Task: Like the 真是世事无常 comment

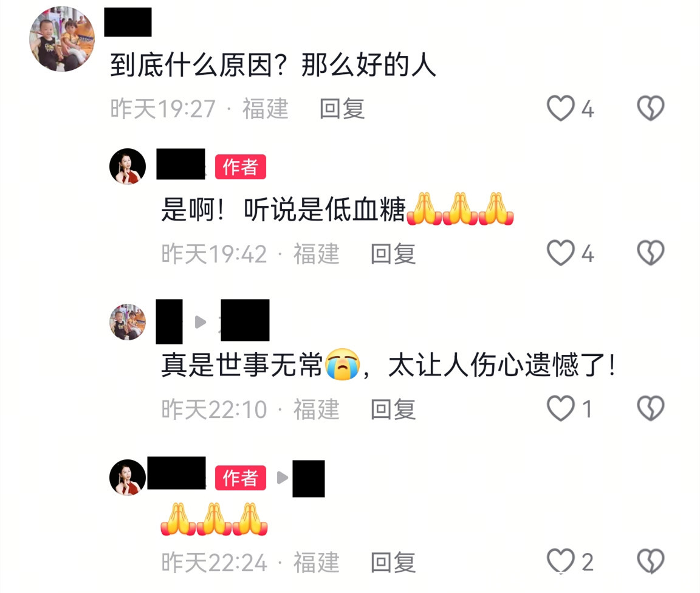Action: click(561, 408)
